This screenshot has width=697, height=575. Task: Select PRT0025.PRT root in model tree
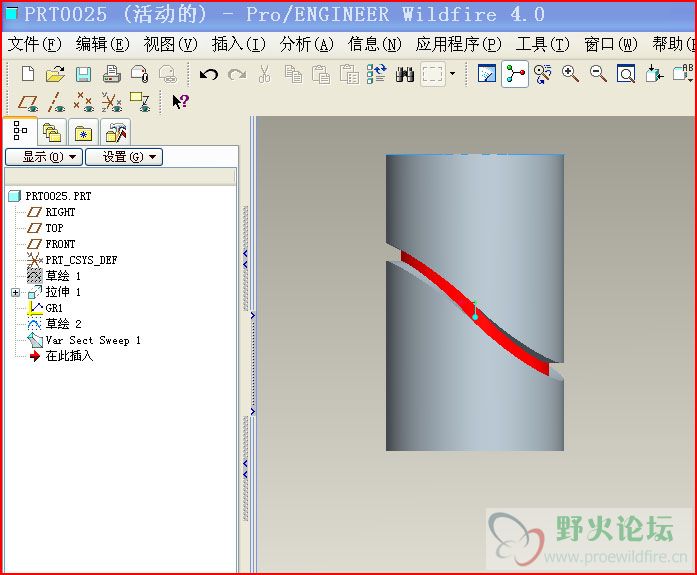click(x=58, y=196)
